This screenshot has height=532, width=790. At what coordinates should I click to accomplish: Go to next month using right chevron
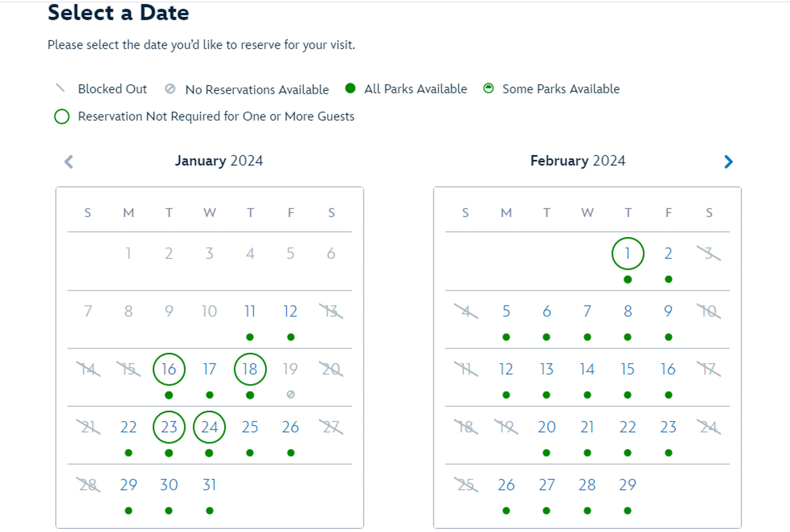(x=728, y=162)
